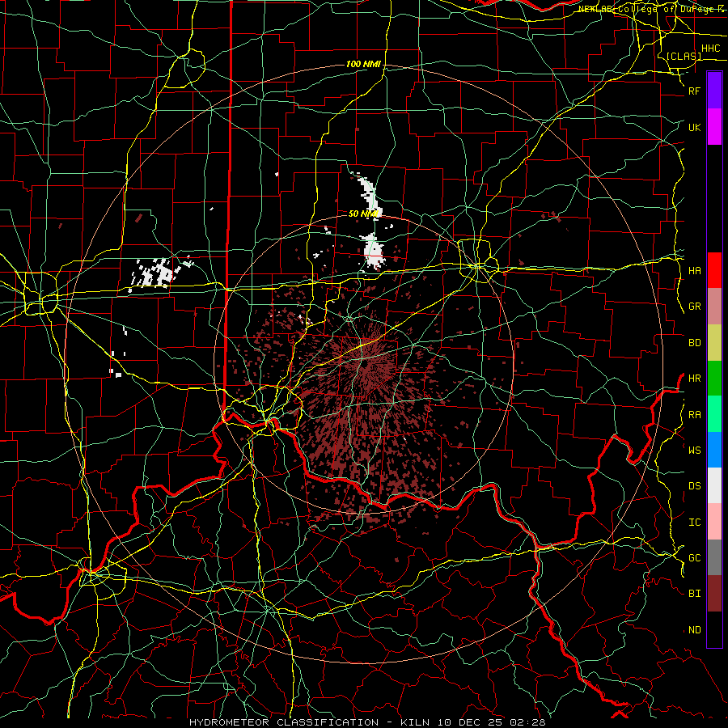
Task: Click the '50 NMI' range ring label
Action: point(363,214)
